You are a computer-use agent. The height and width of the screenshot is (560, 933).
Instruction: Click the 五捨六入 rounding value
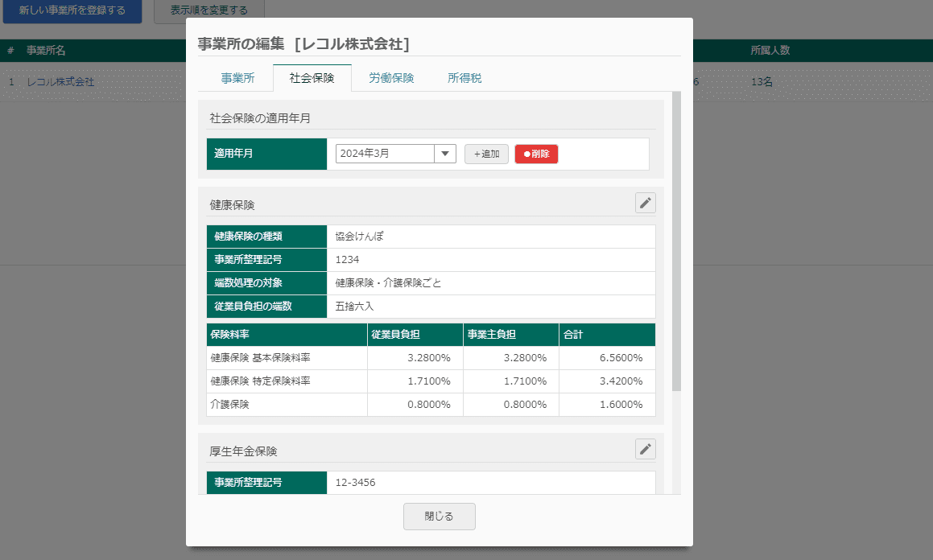[355, 307]
